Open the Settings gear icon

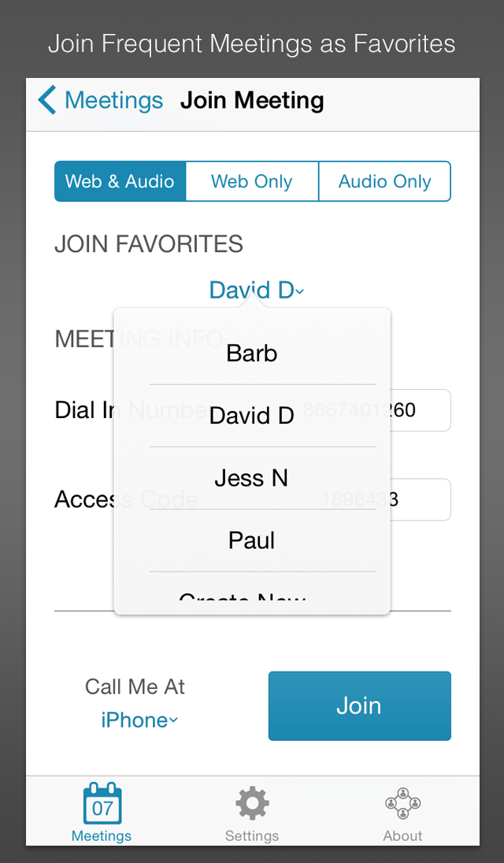tap(252, 804)
